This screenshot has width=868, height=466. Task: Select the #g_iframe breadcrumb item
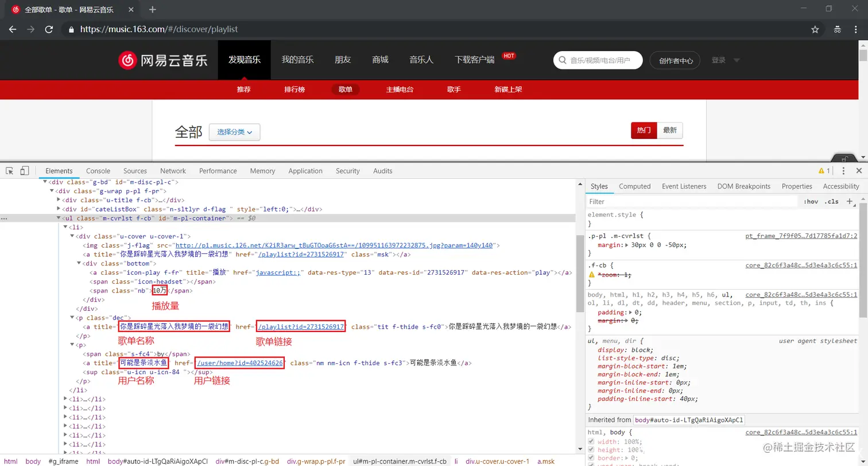coord(63,461)
